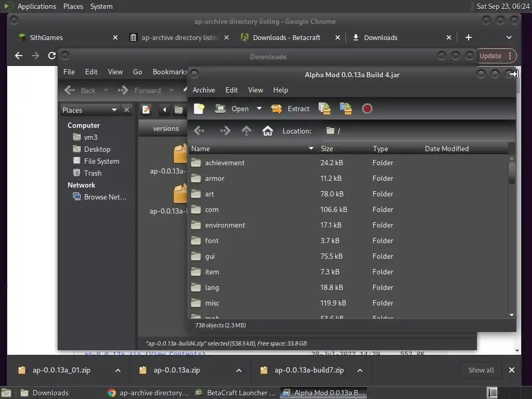532x399 pixels.
Task: Open the archive manager Help menu
Action: pyautogui.click(x=281, y=90)
